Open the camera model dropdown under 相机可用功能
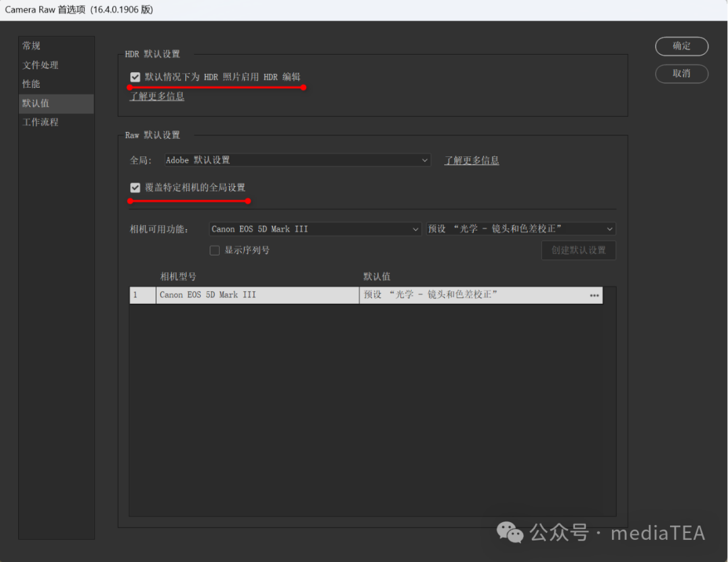This screenshot has height=562, width=728. pos(315,229)
